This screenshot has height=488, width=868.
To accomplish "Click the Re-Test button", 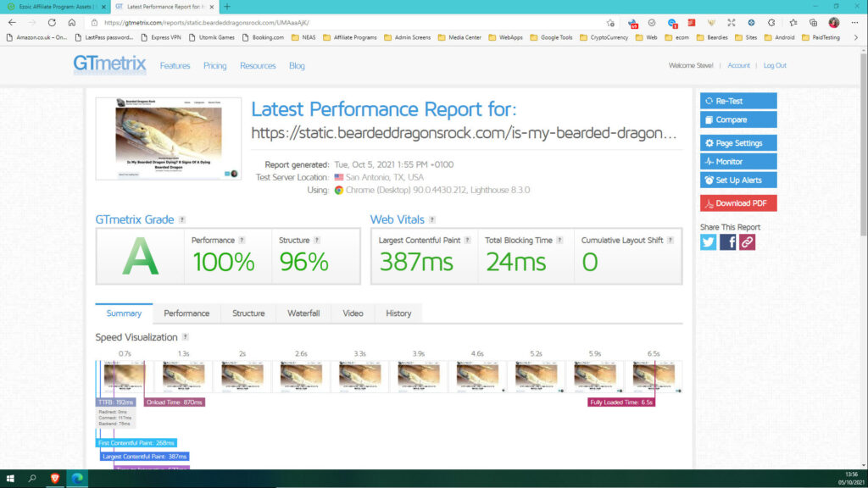I will point(738,101).
